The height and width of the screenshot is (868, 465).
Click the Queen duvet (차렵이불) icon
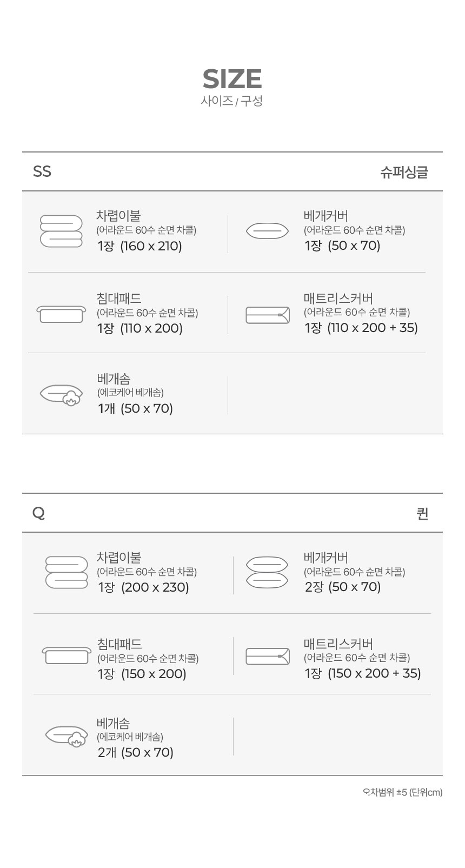[x=67, y=572]
